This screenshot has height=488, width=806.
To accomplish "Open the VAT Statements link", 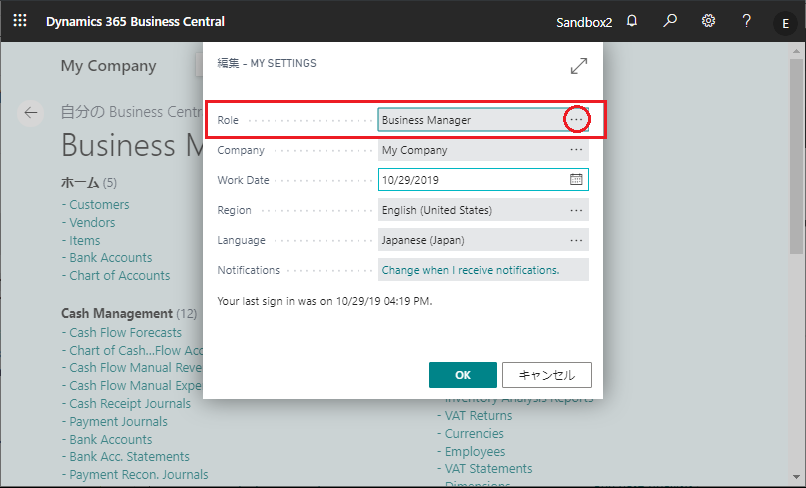I will click(x=488, y=468).
